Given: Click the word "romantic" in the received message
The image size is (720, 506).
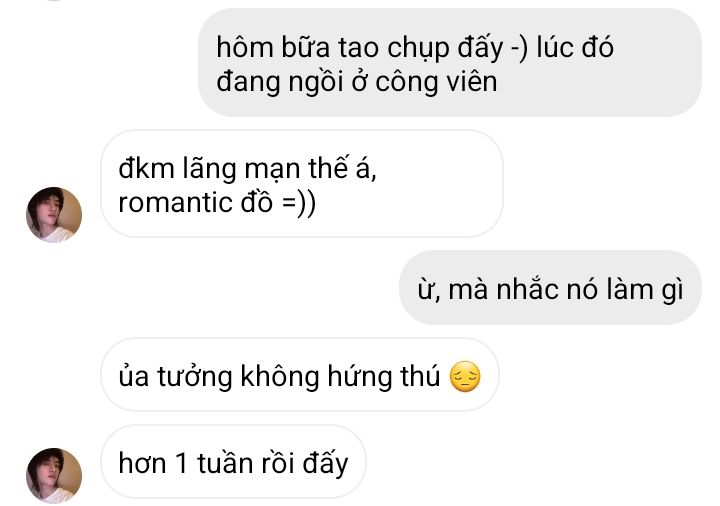Looking at the screenshot, I should pyautogui.click(x=175, y=202).
